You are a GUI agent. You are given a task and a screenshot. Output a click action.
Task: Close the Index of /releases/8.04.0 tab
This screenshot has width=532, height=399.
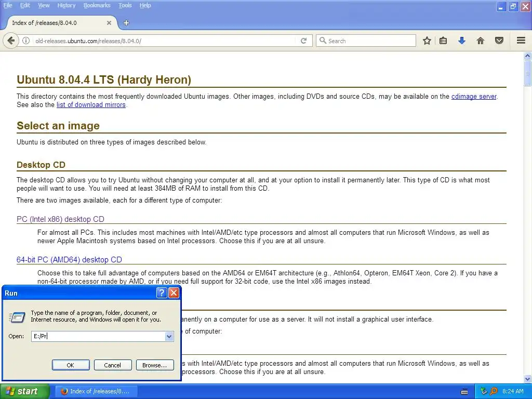point(109,23)
